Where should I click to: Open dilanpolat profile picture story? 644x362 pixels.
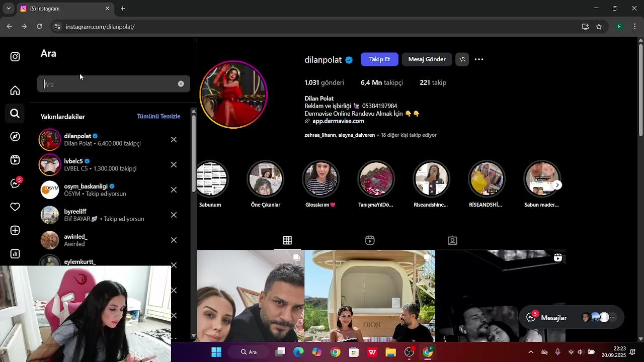(x=233, y=95)
